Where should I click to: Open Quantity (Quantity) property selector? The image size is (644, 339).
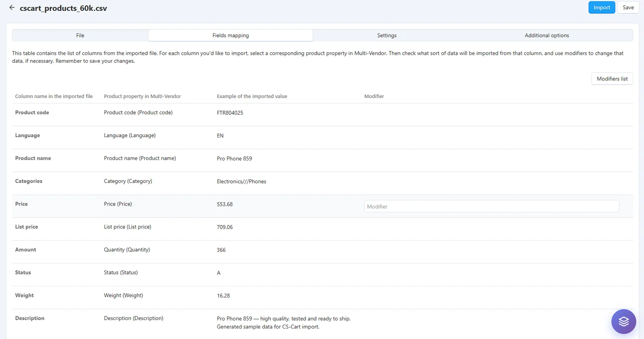click(127, 250)
